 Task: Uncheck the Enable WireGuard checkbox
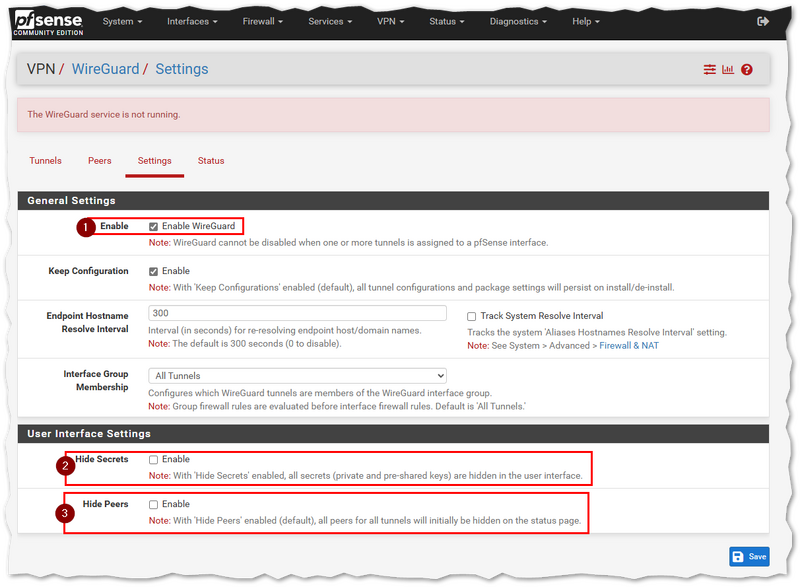[x=153, y=226]
